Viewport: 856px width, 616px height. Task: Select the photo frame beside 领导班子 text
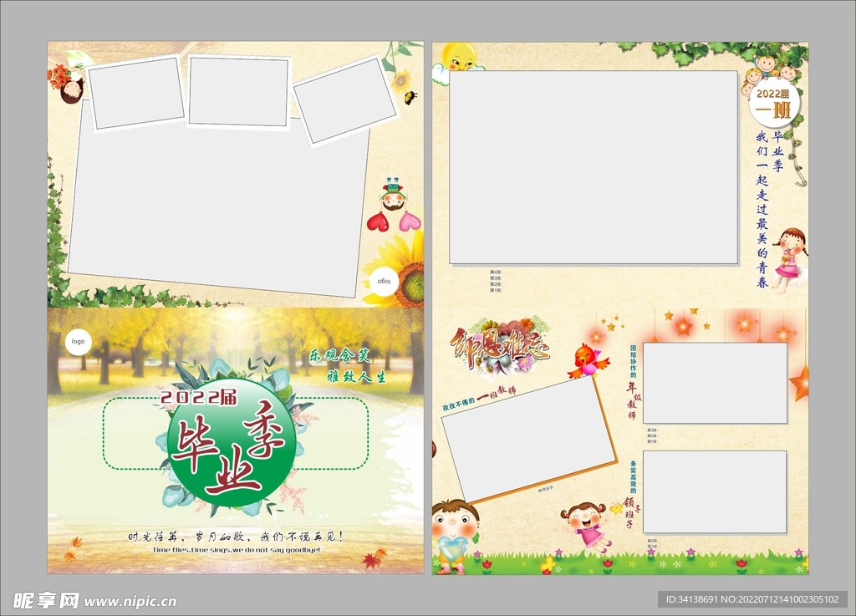[715, 491]
